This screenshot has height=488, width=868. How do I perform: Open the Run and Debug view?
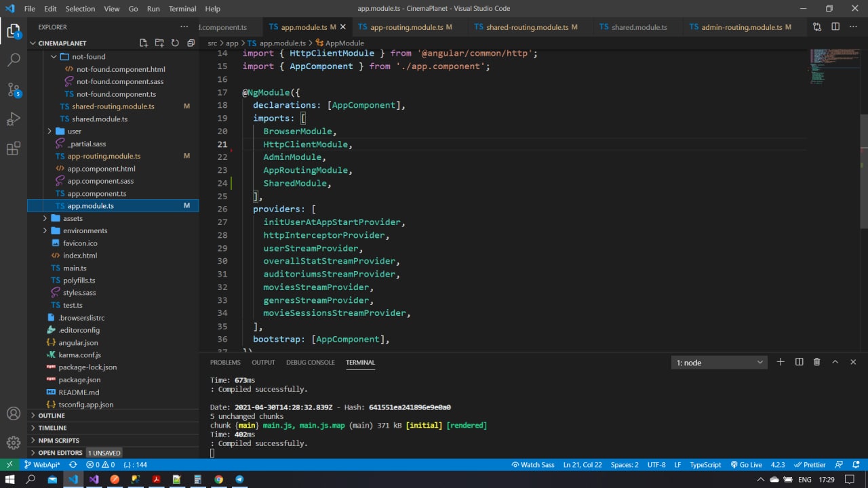pyautogui.click(x=14, y=119)
